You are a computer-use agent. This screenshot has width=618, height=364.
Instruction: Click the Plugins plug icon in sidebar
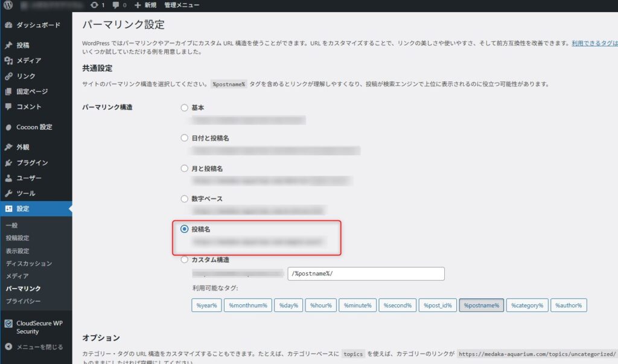[x=8, y=163]
